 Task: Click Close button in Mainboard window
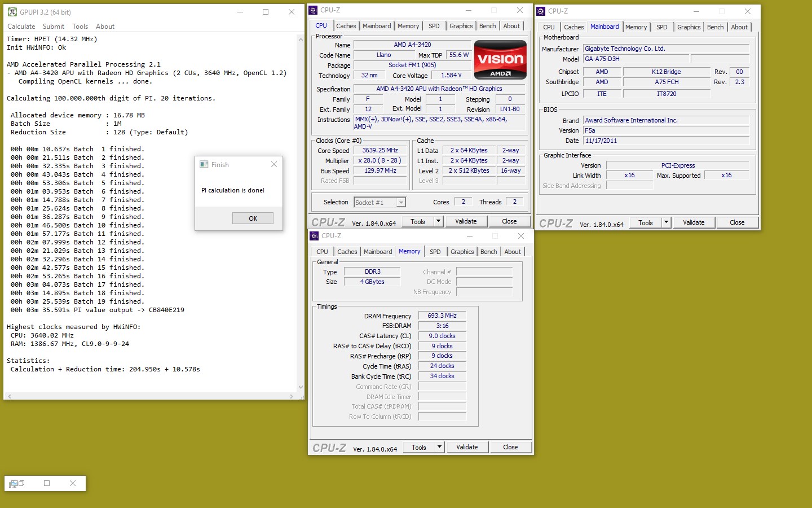pyautogui.click(x=737, y=223)
